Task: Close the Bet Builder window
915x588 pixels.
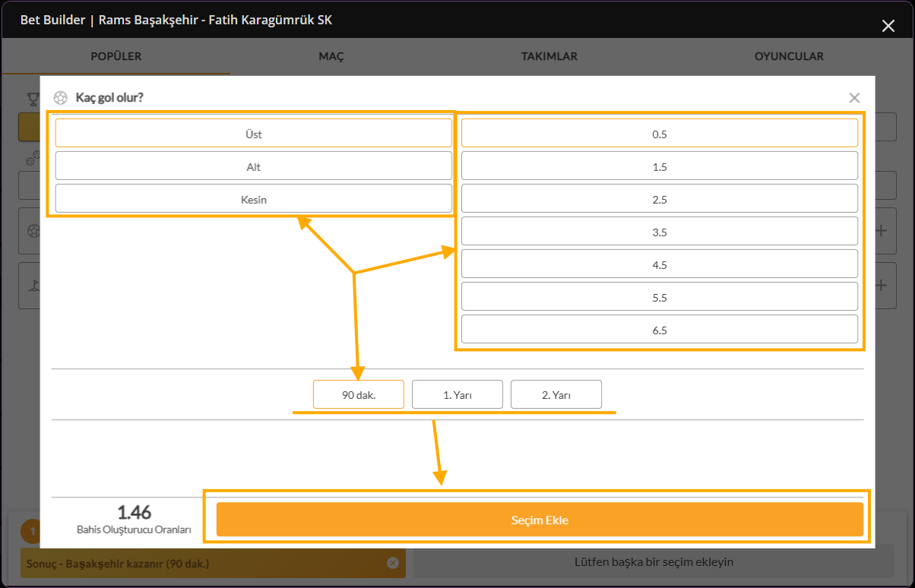Action: click(888, 26)
